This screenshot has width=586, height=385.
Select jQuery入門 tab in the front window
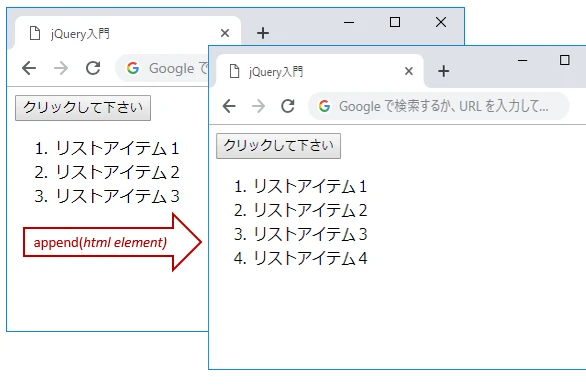[x=320, y=71]
